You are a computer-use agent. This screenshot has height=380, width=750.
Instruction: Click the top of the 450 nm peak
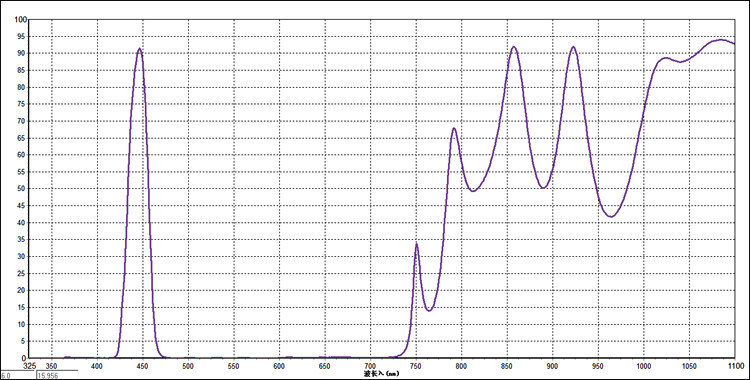[139, 48]
